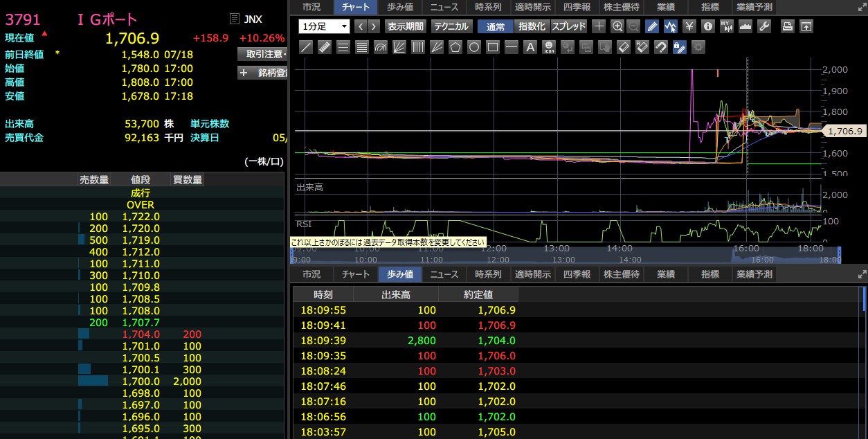Click the tick table vertical scrollbar
868x439 pixels.
coord(865,299)
